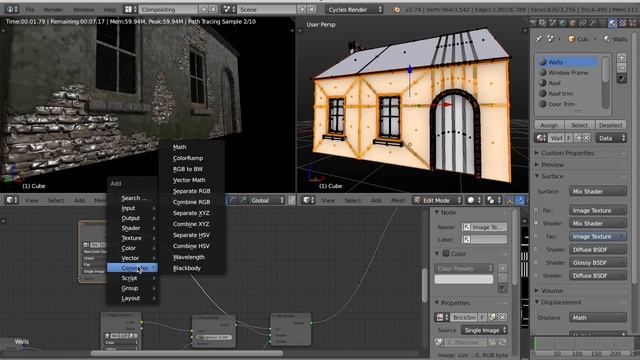This screenshot has width=640, height=360.
Task: Open the World properties tab
Action: coord(563,23)
